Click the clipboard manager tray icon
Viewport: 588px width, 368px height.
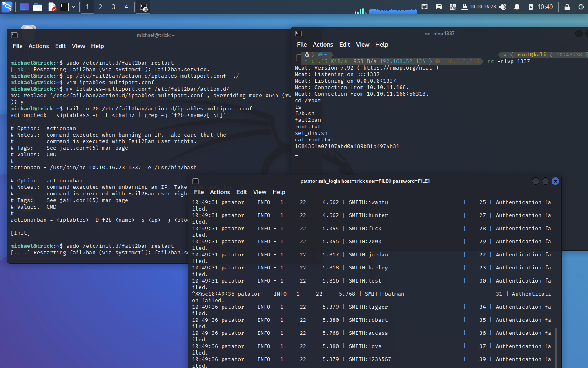click(452, 7)
